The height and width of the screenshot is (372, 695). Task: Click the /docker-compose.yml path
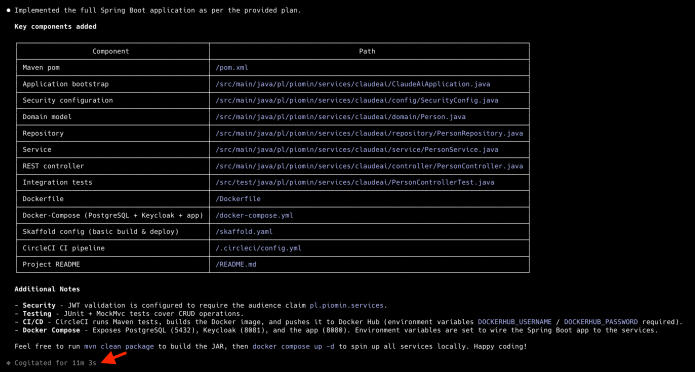[254, 215]
